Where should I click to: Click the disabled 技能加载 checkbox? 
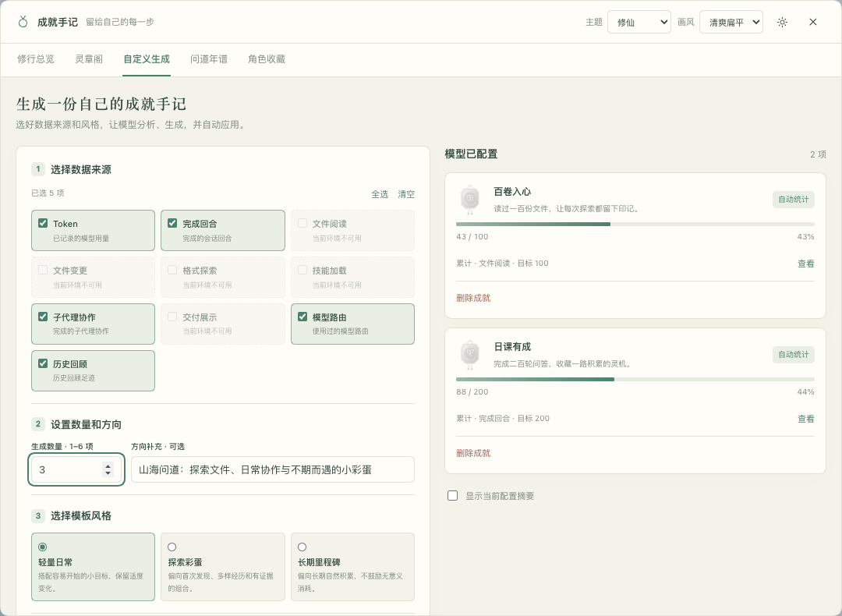302,270
